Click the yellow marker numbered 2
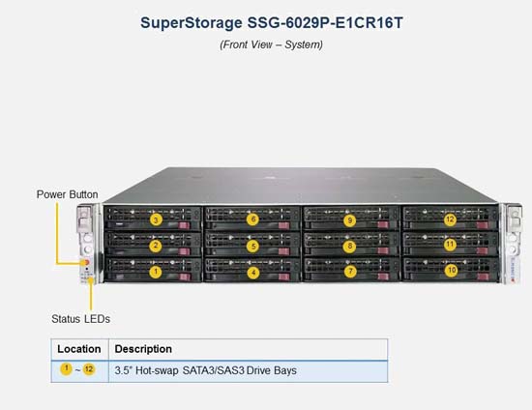532x410 pixels. [x=156, y=246]
